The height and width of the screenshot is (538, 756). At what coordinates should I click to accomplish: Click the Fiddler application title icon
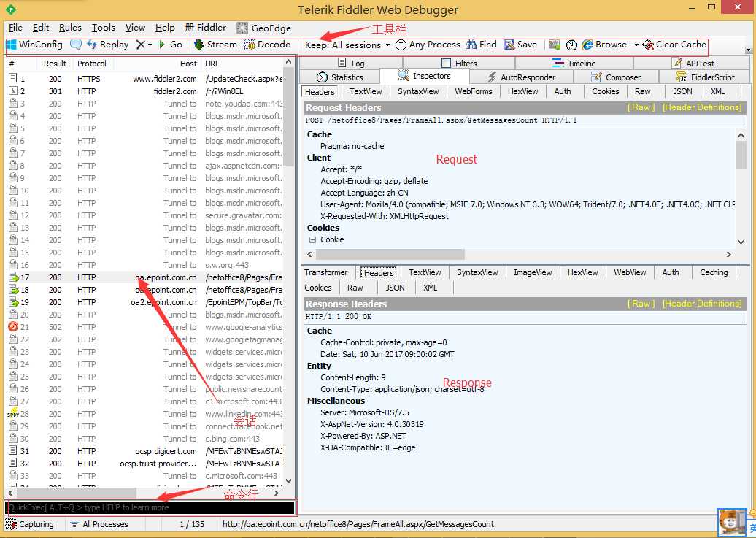pyautogui.click(x=11, y=9)
